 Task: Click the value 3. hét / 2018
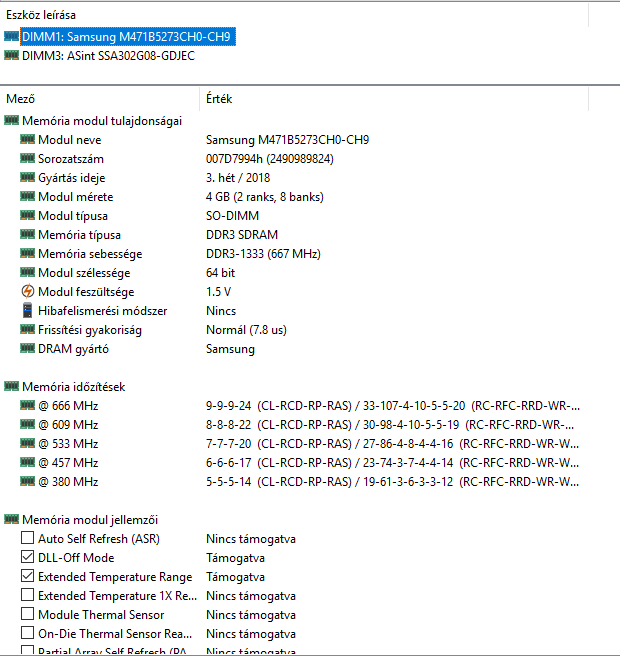[238, 178]
